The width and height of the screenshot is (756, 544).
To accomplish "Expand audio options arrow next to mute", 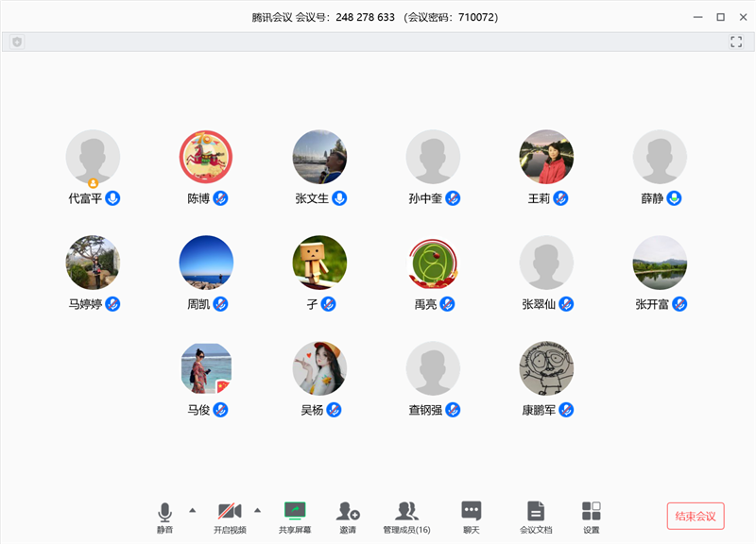I will 193,510.
